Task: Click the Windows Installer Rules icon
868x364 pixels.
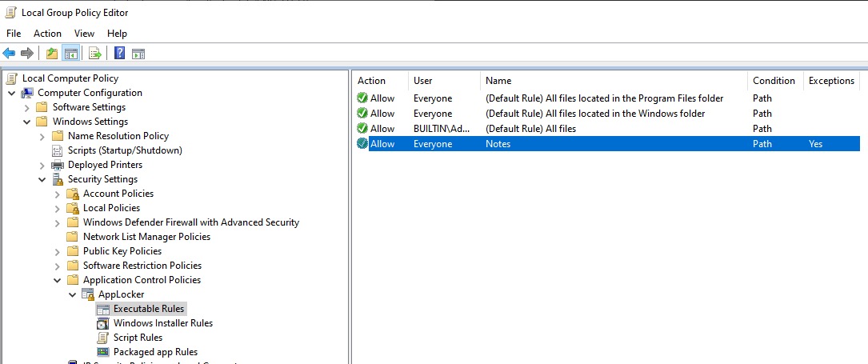Action: pyautogui.click(x=102, y=323)
